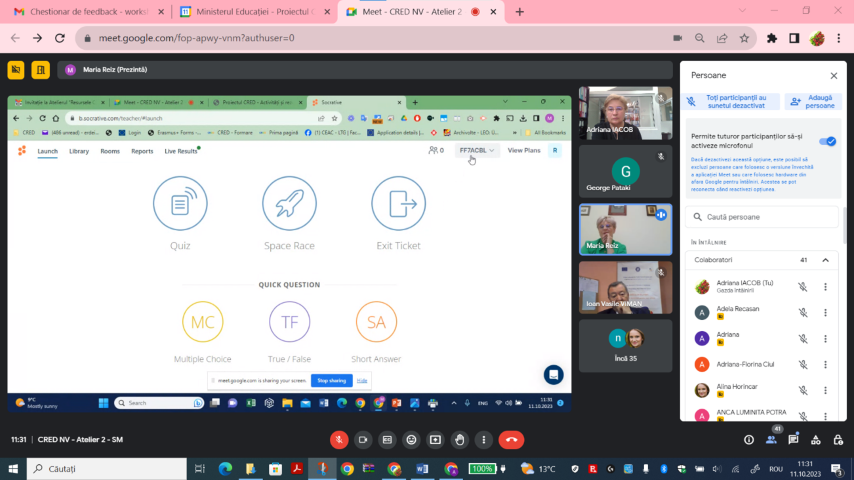This screenshot has height=480, width=854.
Task: Mute Adriana-Florina Ciul's microphone
Action: pyautogui.click(x=802, y=364)
